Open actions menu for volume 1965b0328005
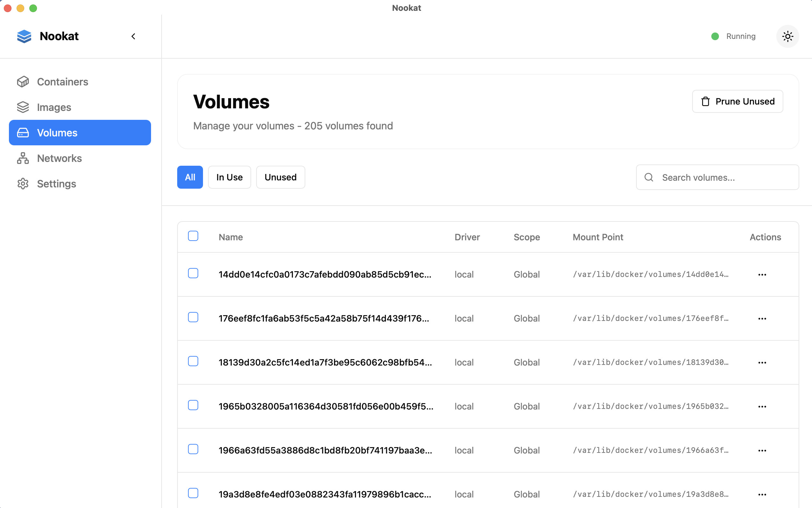Viewport: 812px width, 508px height. (762, 407)
